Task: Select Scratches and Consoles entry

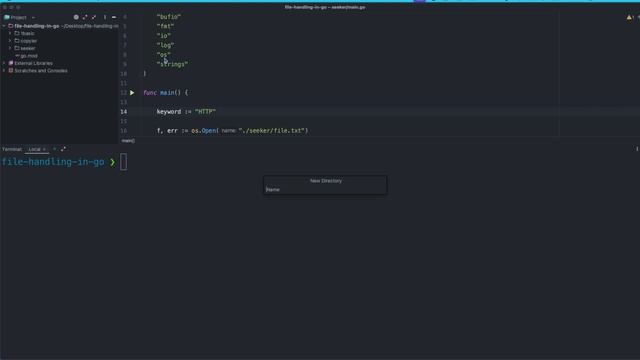Action: click(x=41, y=71)
